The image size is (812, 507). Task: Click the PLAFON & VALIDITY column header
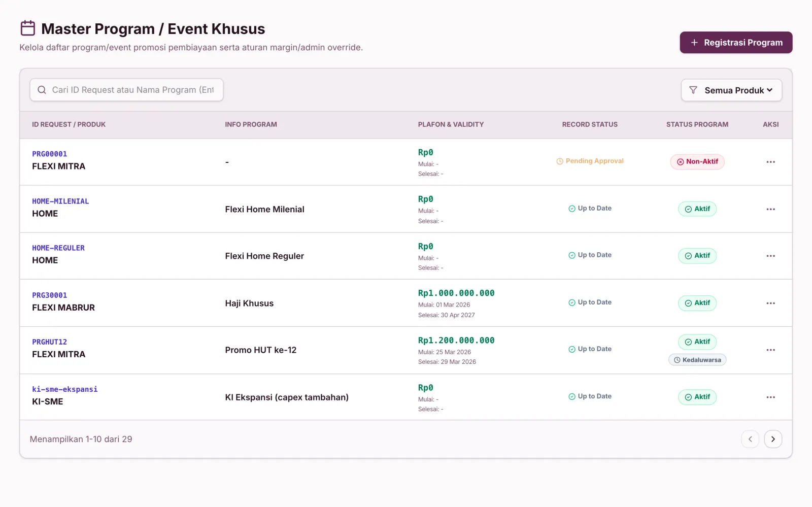point(451,124)
